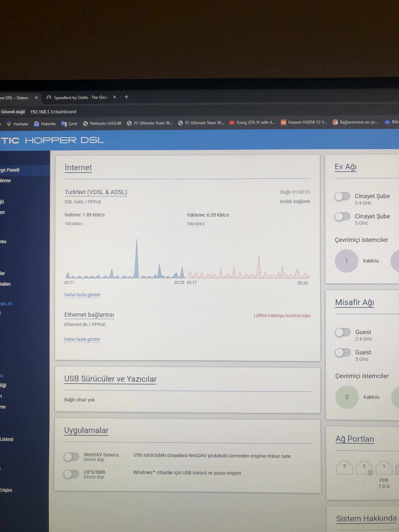
Task: Open the Uygulamalar heading link
Action: [86, 430]
